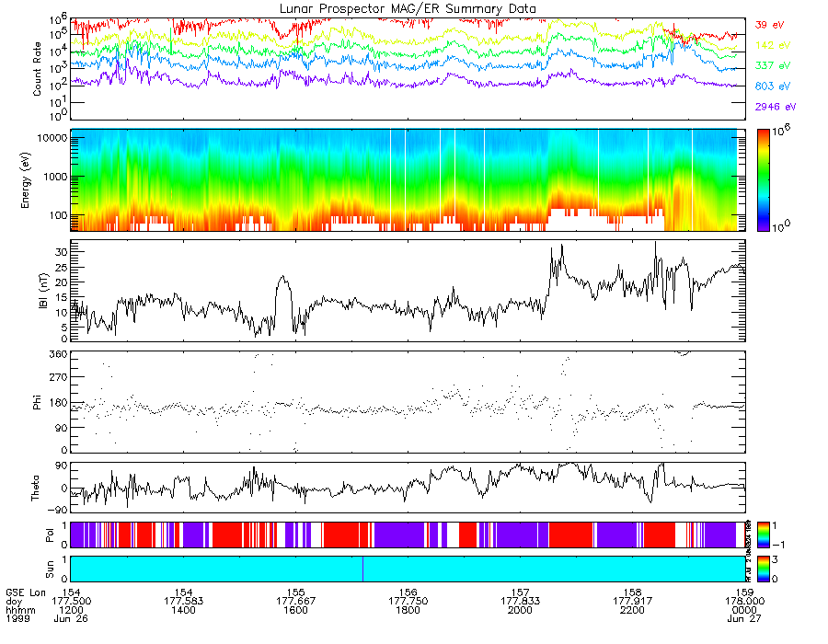Click the '2000' time tick label

coord(520,610)
